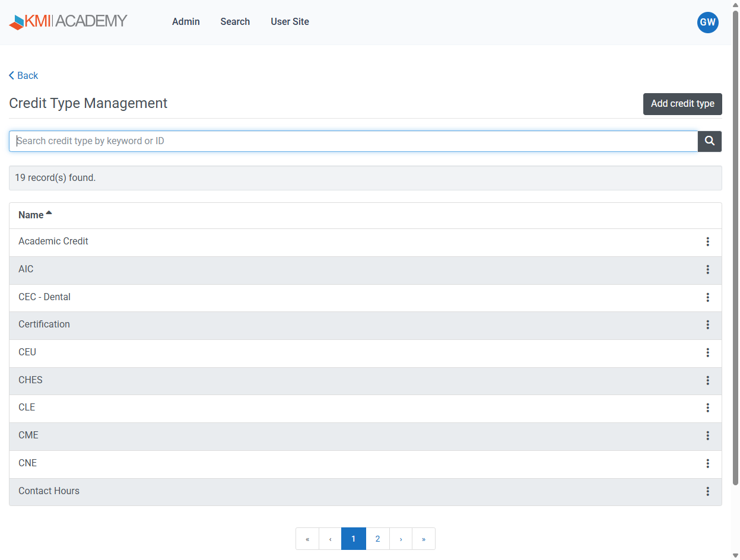Open the Admin menu
The image size is (740, 560).
tap(186, 22)
